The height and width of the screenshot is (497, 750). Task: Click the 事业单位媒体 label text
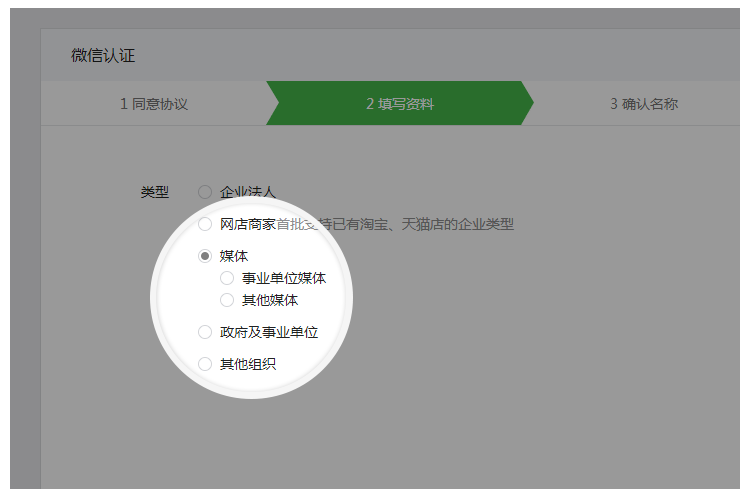point(283,278)
